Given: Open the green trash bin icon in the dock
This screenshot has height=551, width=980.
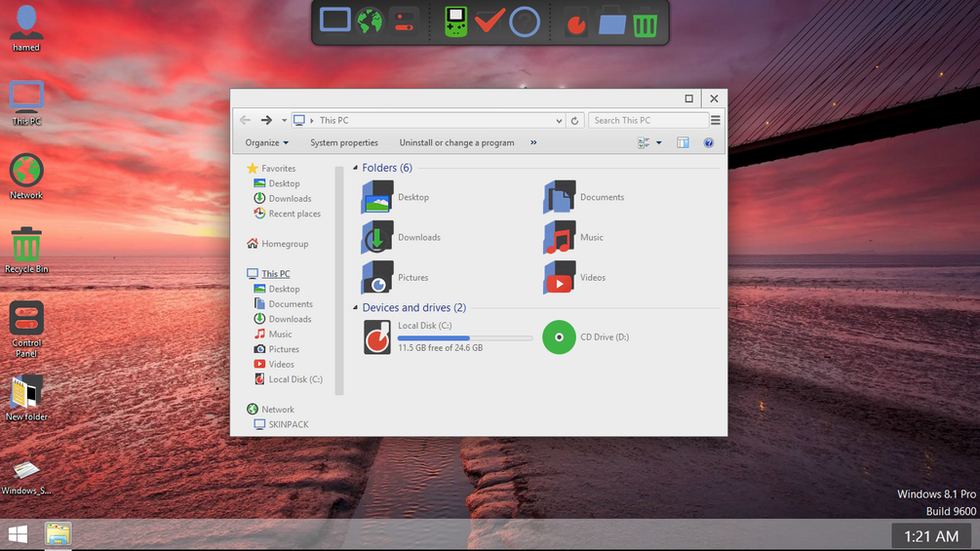Looking at the screenshot, I should point(645,23).
